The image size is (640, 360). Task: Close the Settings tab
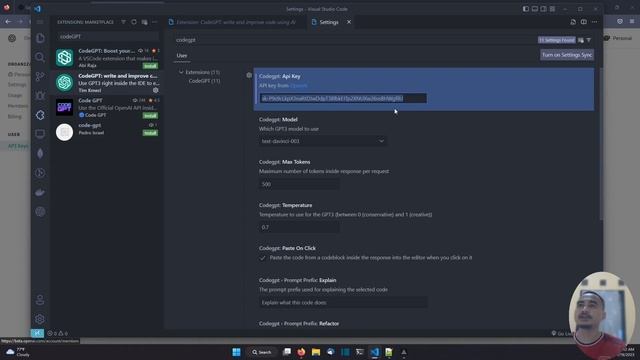point(349,22)
